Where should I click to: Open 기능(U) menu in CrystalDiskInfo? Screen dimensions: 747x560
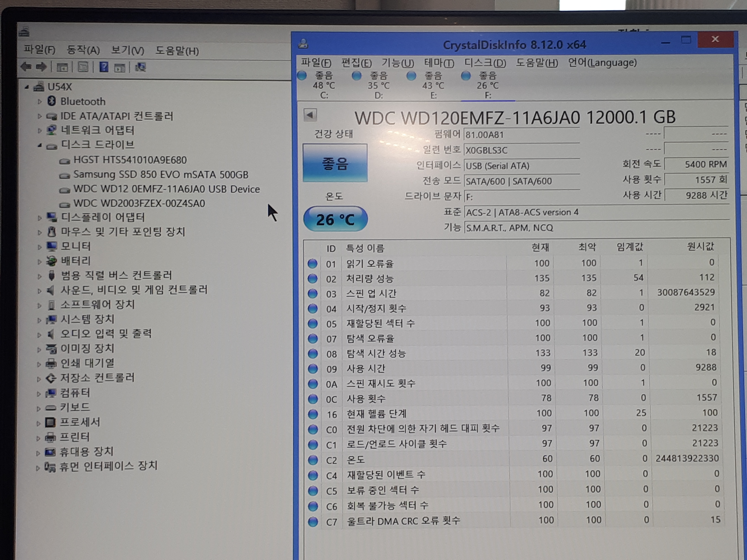pos(398,63)
